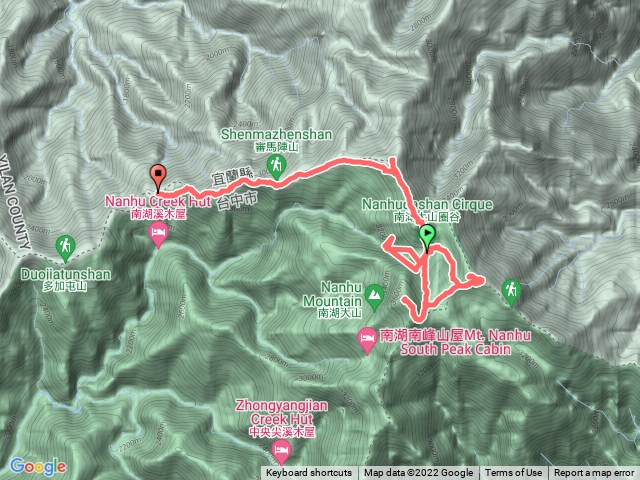Click the Map data ©2022 Google text
This screenshot has height=480, width=640.
418,473
